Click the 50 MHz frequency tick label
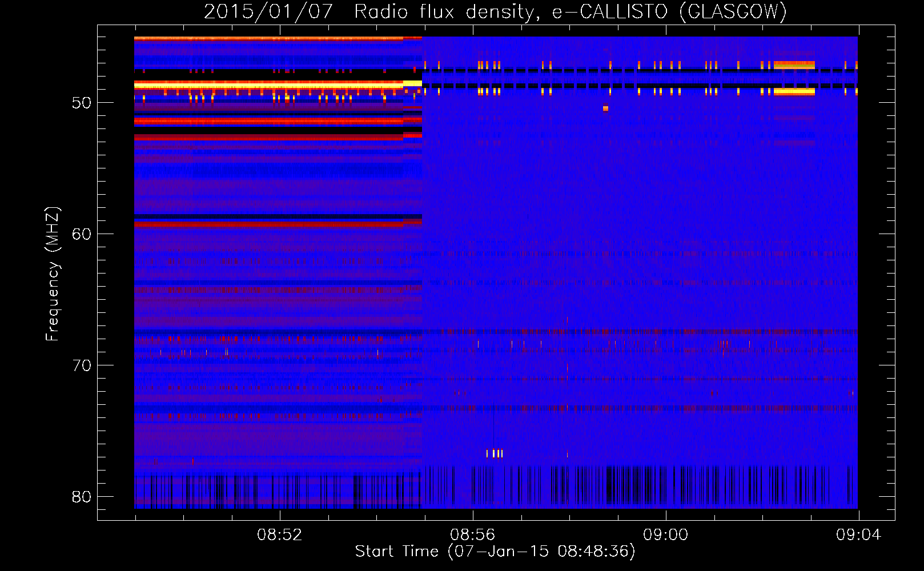924x571 pixels. 81,103
